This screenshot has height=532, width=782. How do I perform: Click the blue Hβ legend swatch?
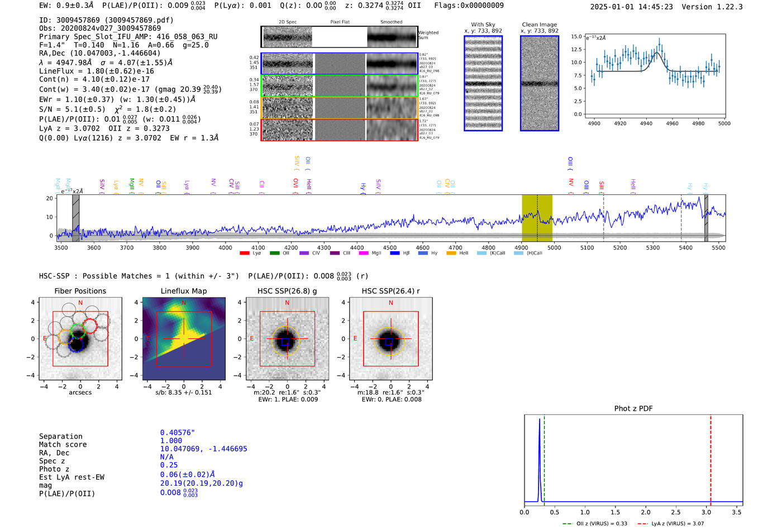[x=395, y=253]
